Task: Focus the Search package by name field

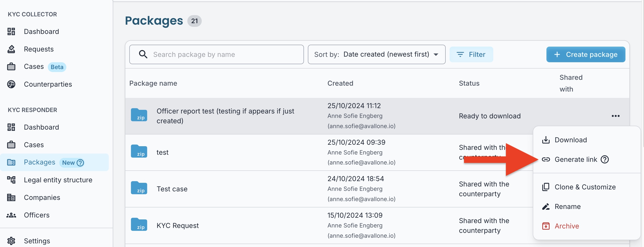Action: click(217, 54)
